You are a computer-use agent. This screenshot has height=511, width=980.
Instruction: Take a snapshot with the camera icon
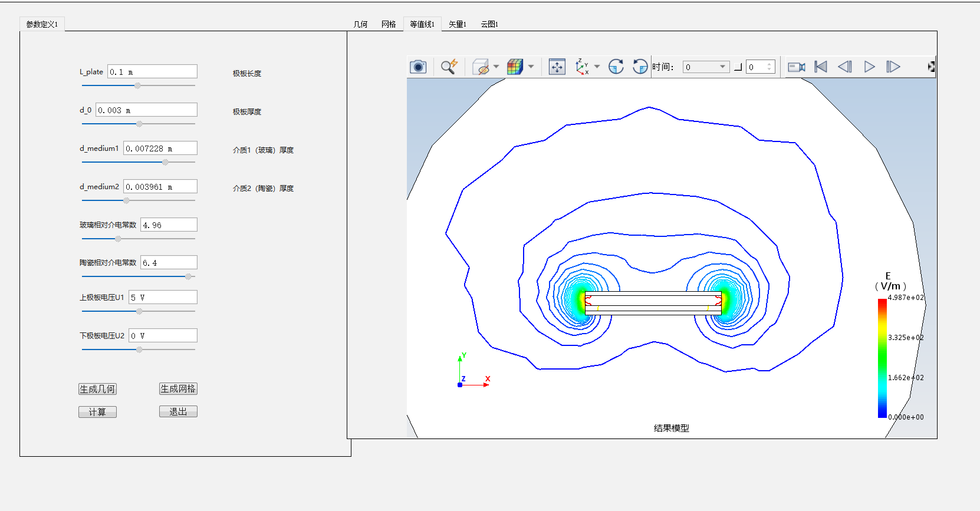(x=418, y=67)
